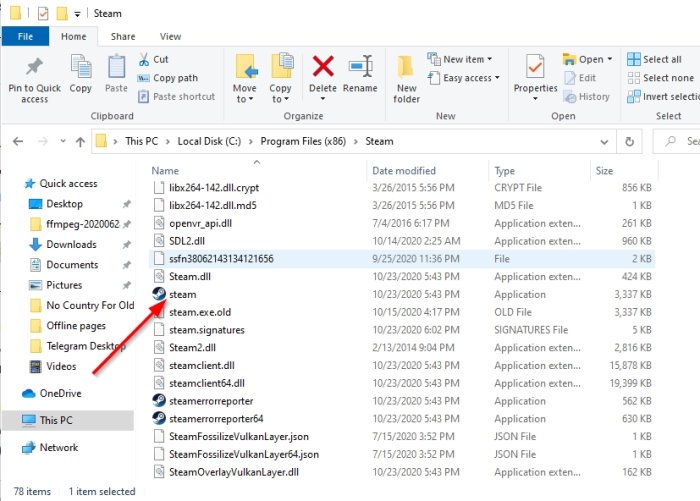Sort by Date modified column header
Viewport: 700px width, 501px height.
[x=404, y=171]
